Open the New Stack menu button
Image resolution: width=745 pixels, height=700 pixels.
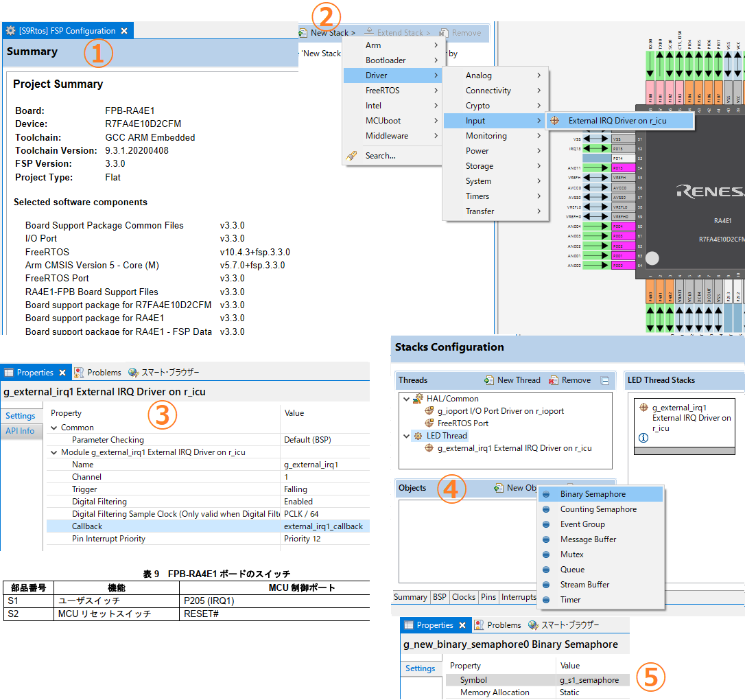[328, 33]
